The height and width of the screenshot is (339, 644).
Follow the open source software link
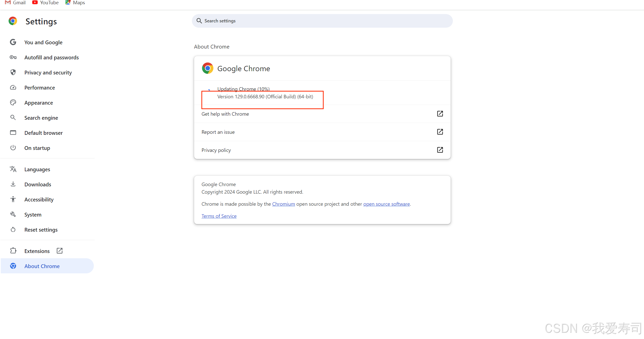386,204
